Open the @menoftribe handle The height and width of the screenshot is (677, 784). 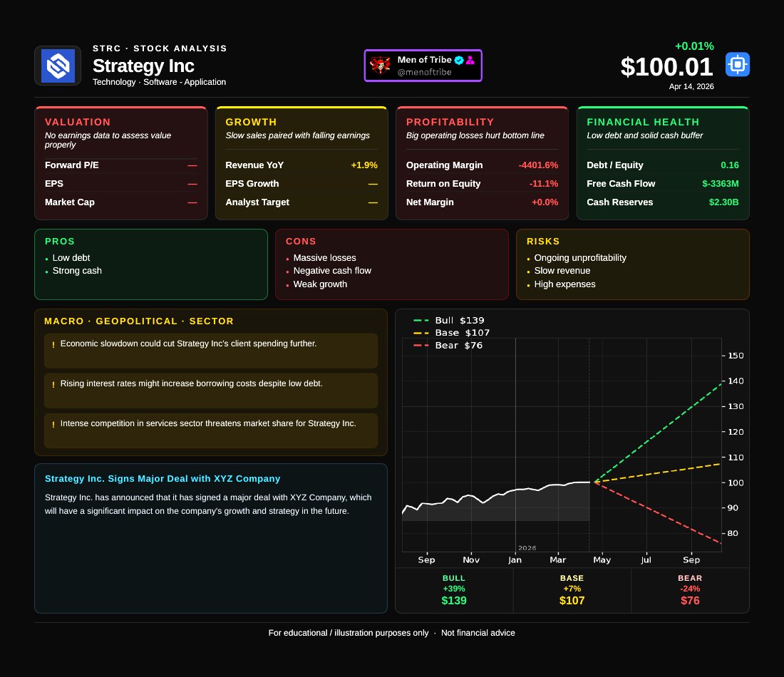pyautogui.click(x=425, y=72)
